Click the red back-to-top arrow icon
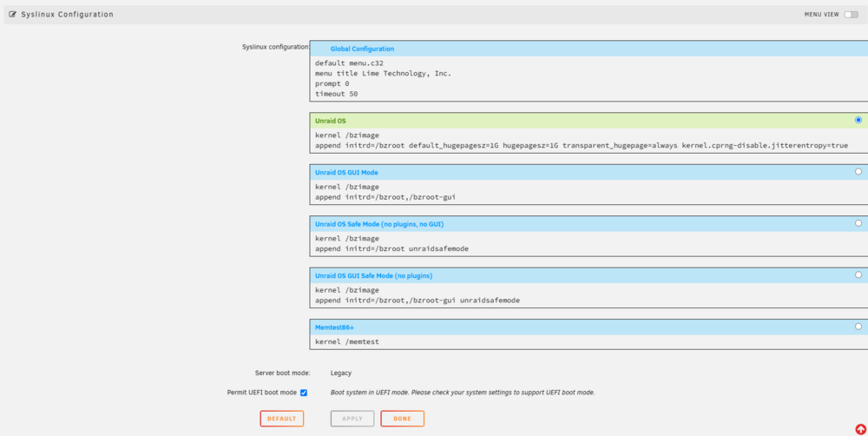868x436 pixels. (x=860, y=429)
